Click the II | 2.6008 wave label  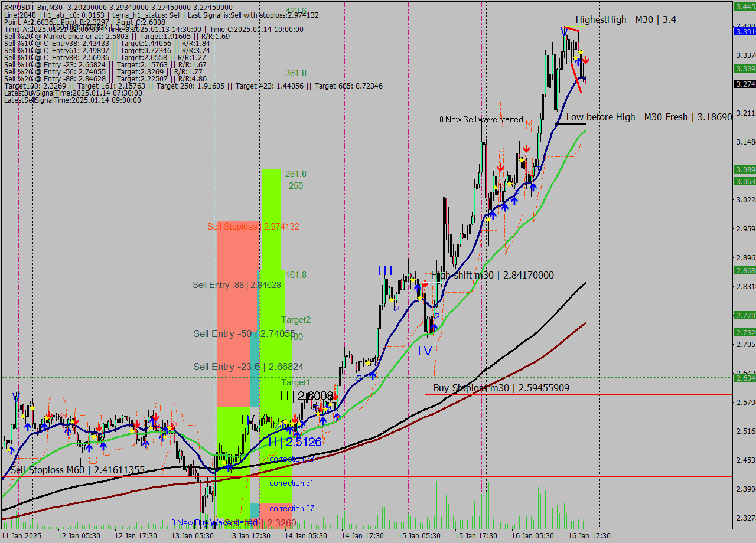tap(307, 396)
